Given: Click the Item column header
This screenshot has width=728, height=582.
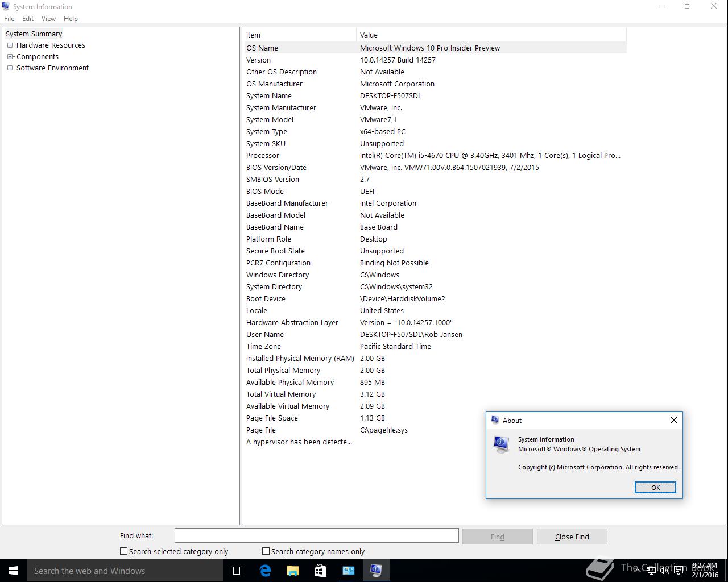Looking at the screenshot, I should pyautogui.click(x=300, y=35).
